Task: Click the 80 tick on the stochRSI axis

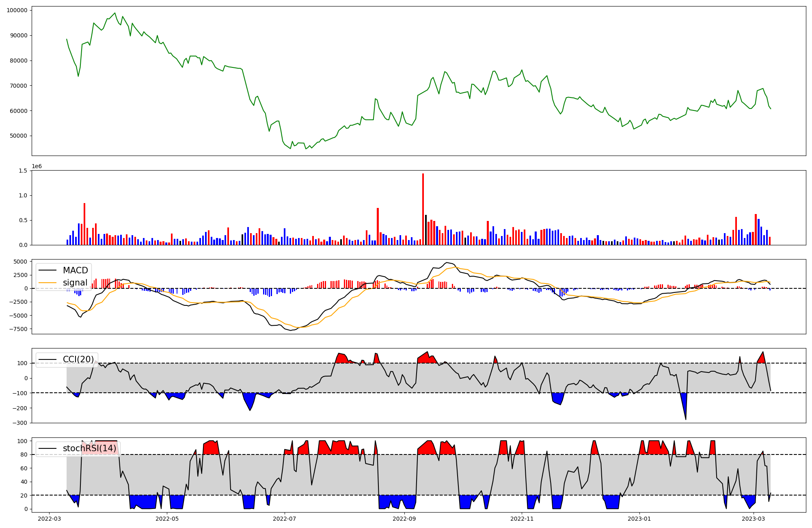Action: pos(25,454)
